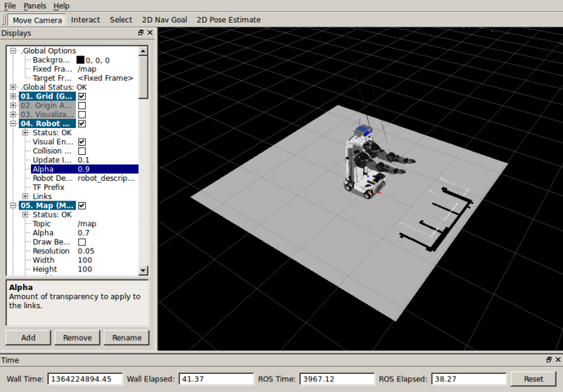The height and width of the screenshot is (392, 563).
Task: Toggle the 05. Map display checkbox
Action: (x=82, y=206)
